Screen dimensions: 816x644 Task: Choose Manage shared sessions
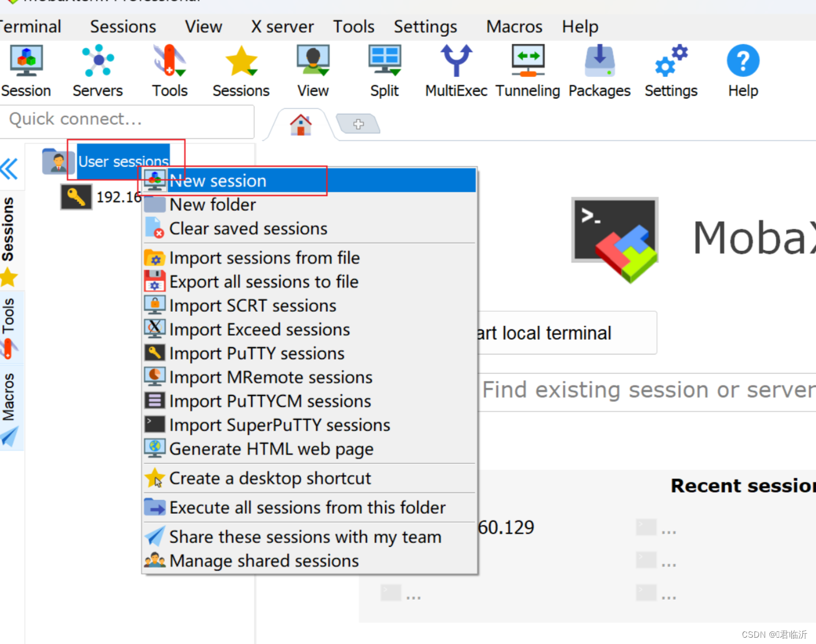310,561
